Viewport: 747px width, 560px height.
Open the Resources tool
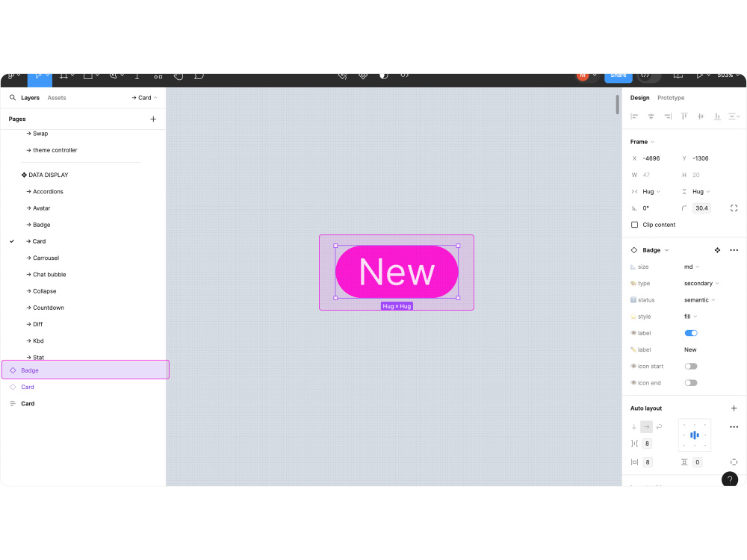point(158,76)
